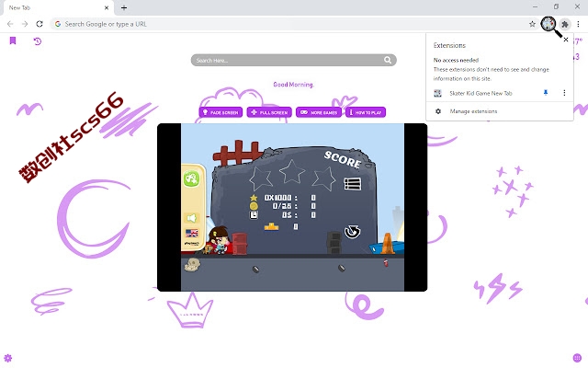The height and width of the screenshot is (368, 588).
Task: Open the purple apps grid icon
Action: (577, 358)
